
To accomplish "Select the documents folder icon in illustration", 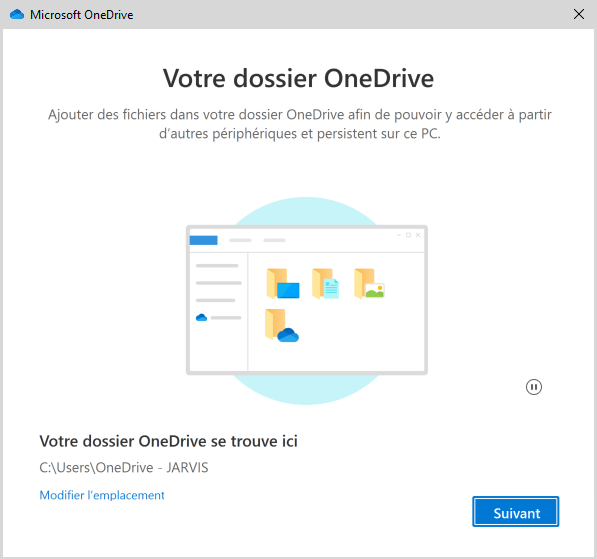I will pyautogui.click(x=326, y=284).
